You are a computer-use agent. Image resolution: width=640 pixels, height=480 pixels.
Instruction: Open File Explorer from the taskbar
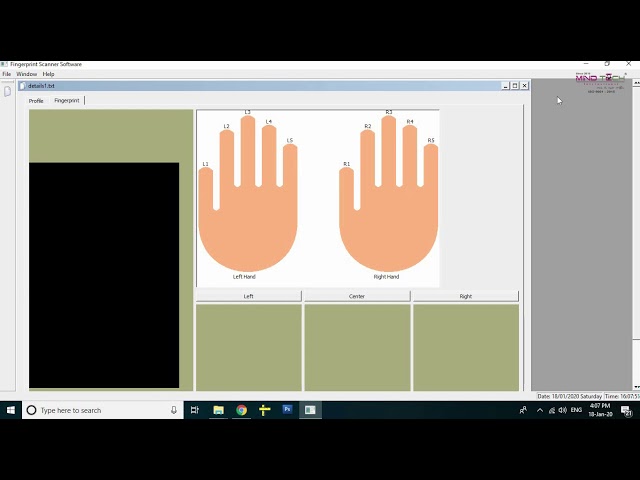pos(218,410)
